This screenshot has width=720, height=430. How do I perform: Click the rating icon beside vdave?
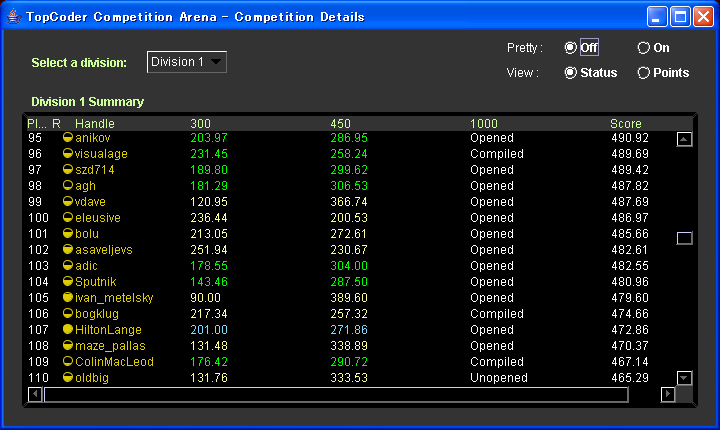pyautogui.click(x=68, y=201)
